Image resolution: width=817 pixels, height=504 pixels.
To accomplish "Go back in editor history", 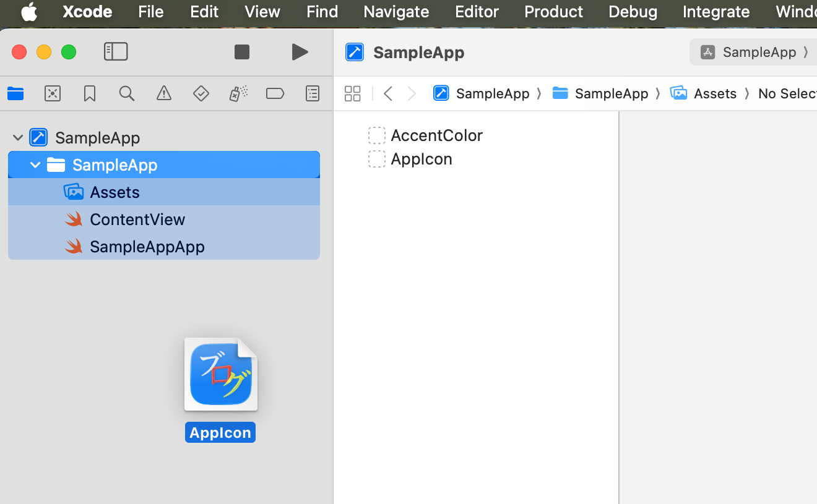I will click(x=388, y=93).
